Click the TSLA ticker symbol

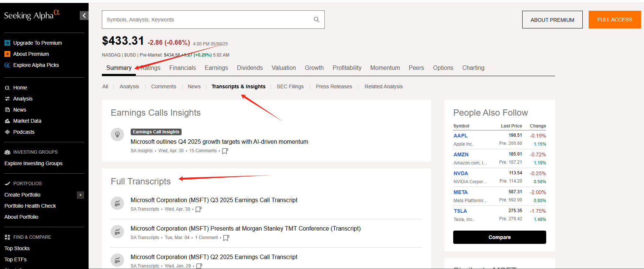460,211
